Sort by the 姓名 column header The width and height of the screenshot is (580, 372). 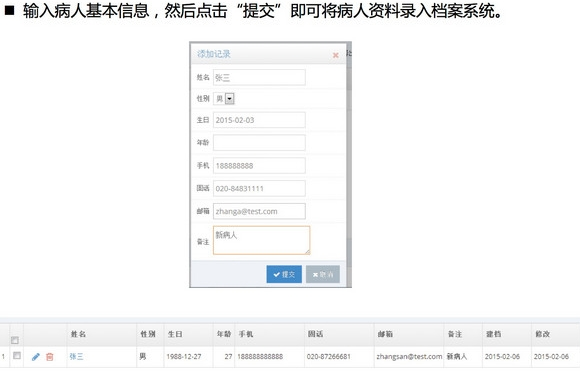pyautogui.click(x=78, y=334)
